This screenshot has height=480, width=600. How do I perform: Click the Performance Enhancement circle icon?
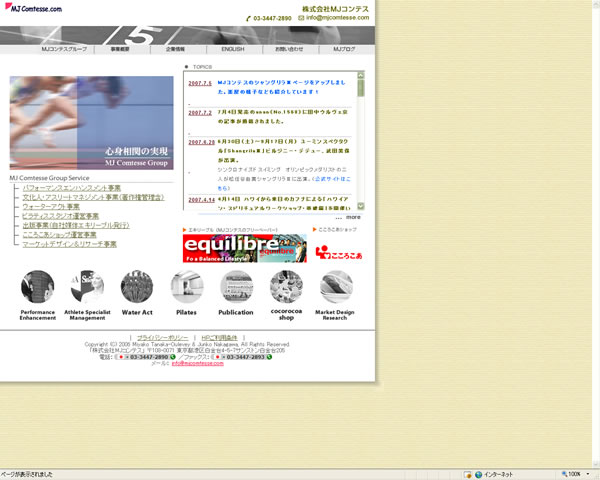point(38,287)
